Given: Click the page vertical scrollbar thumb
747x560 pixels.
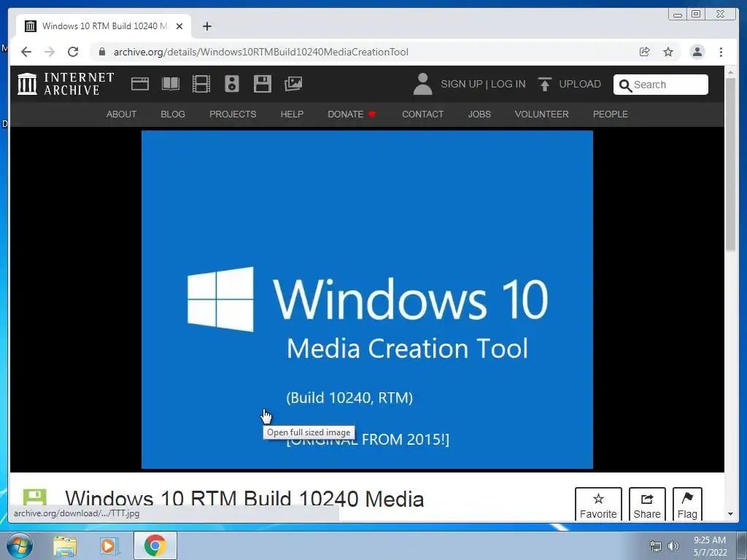Looking at the screenshot, I should [x=730, y=164].
